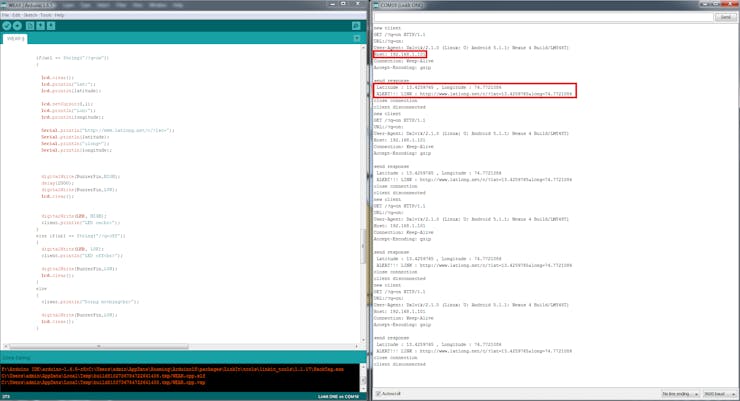Open the Help menu in Arduino IDE
Image resolution: width=740 pixels, height=401 pixels.
(x=59, y=15)
